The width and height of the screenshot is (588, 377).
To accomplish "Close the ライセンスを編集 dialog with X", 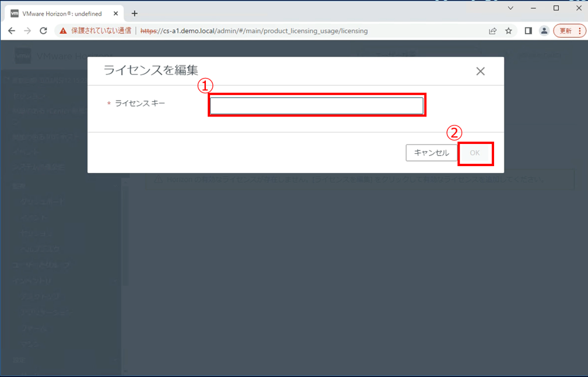I will tap(480, 72).
